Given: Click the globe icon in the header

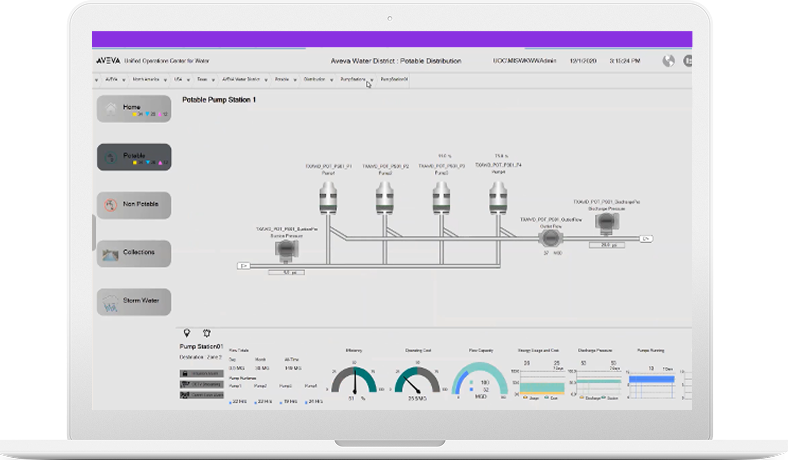Looking at the screenshot, I should (x=668, y=61).
